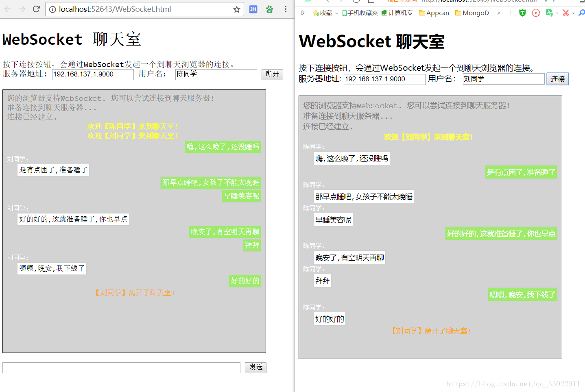
Task: View site info icon in address bar
Action: pos(52,9)
